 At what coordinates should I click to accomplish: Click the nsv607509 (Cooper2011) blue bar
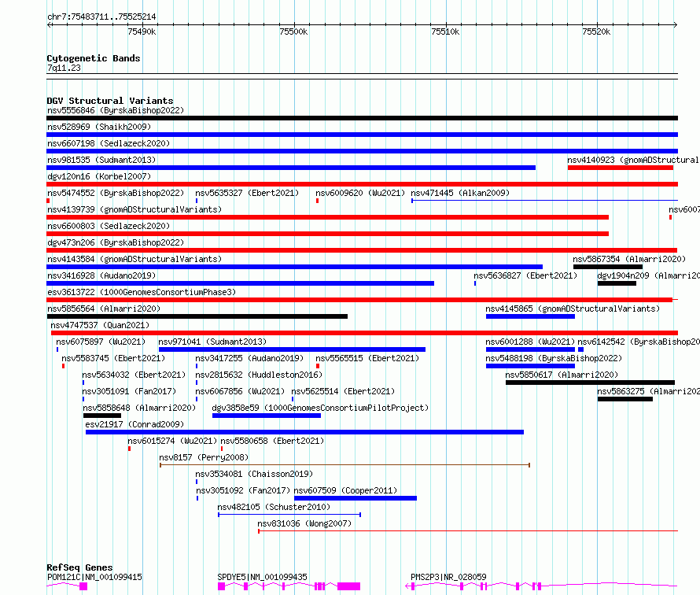[356, 498]
